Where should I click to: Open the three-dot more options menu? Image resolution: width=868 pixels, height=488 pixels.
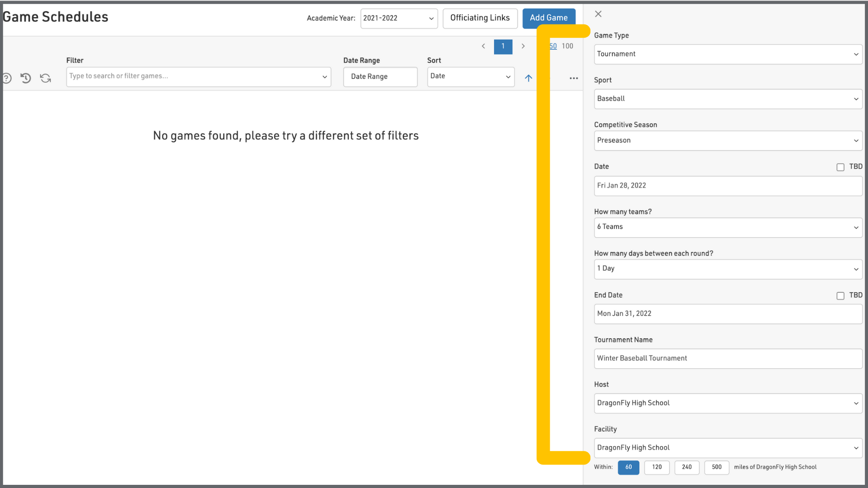pyautogui.click(x=574, y=78)
